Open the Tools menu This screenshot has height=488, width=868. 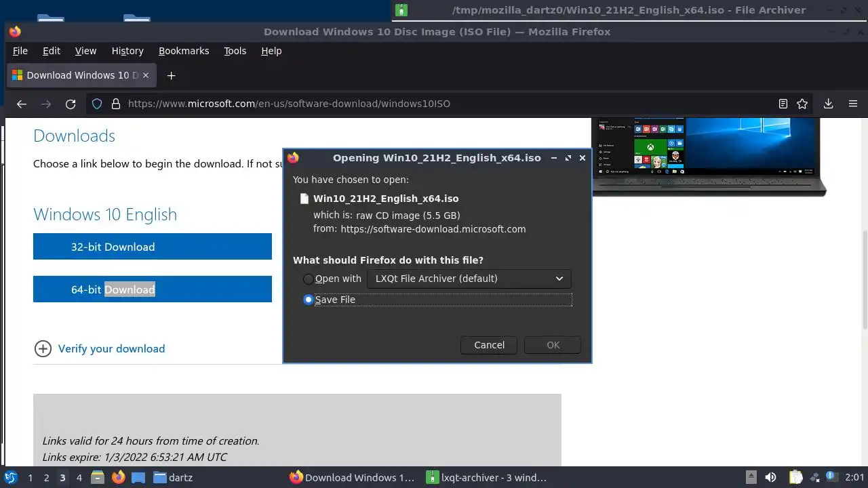pyautogui.click(x=235, y=51)
